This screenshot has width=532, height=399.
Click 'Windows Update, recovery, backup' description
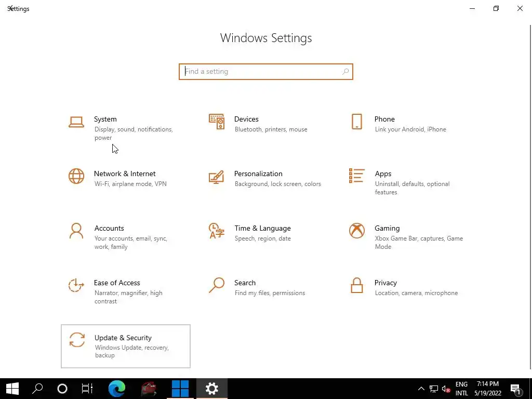[131, 351]
